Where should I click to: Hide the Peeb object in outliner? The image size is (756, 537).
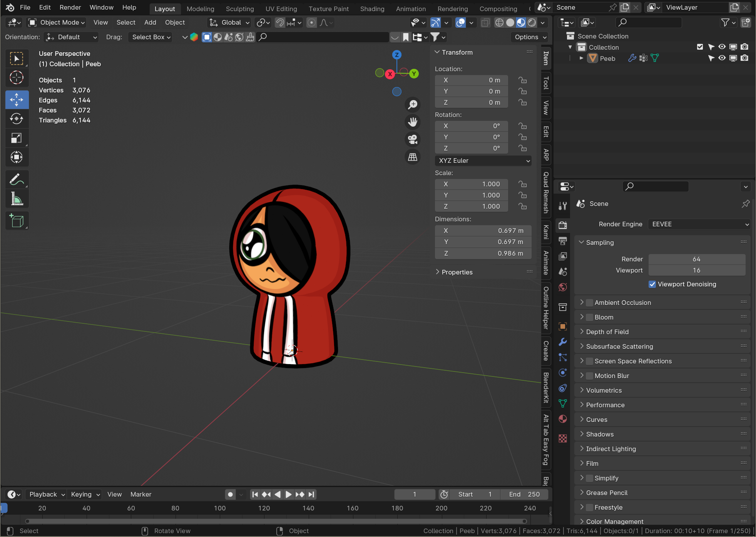click(722, 58)
